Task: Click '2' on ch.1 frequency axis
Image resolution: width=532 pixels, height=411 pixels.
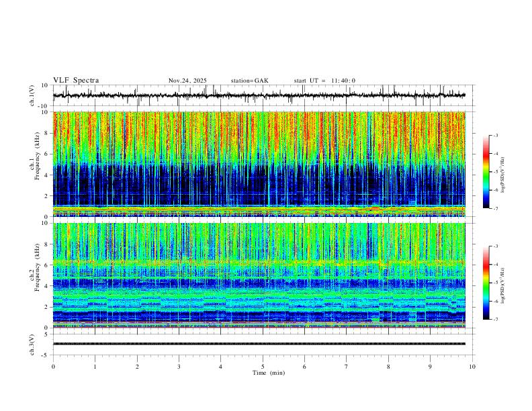Action: 46,195
